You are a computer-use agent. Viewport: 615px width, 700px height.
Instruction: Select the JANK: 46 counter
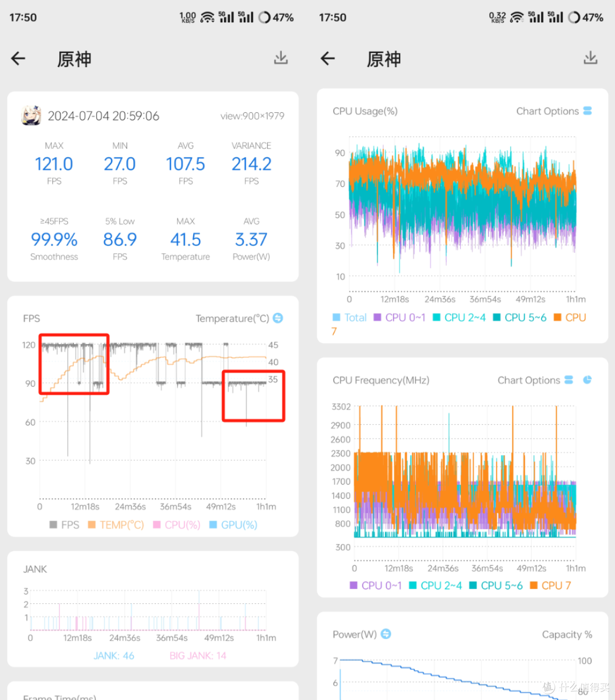(x=114, y=656)
